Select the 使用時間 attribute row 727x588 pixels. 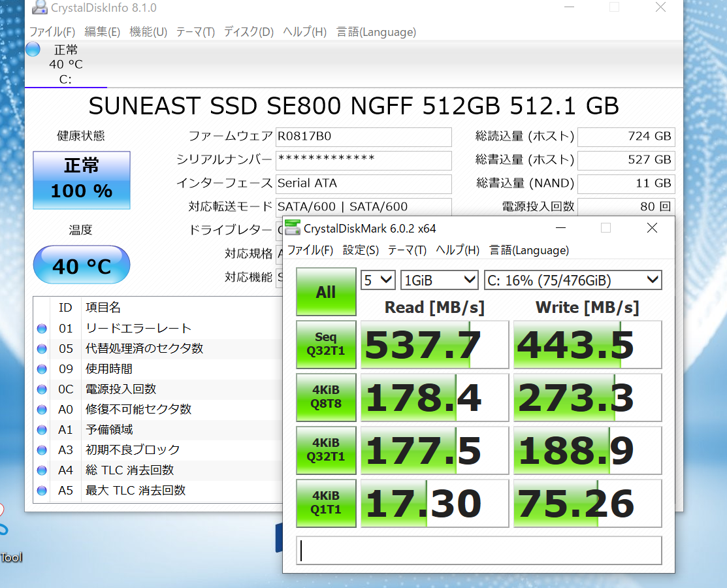[x=158, y=369]
